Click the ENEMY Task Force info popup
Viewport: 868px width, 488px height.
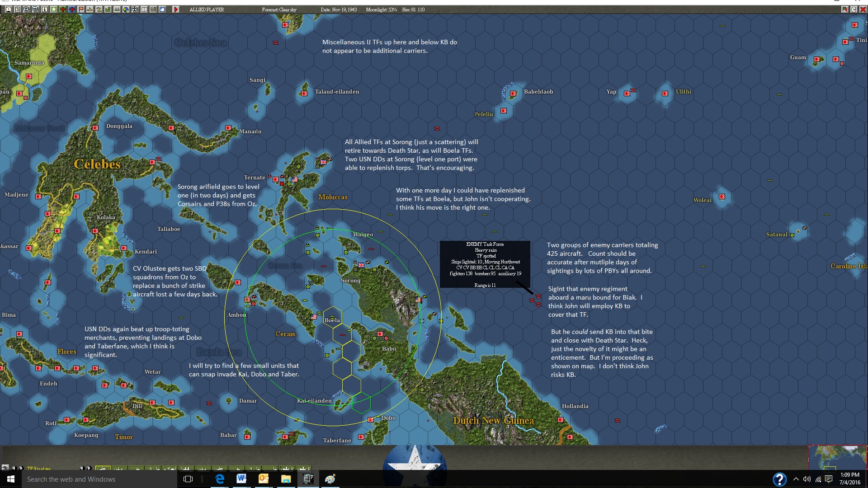485,264
